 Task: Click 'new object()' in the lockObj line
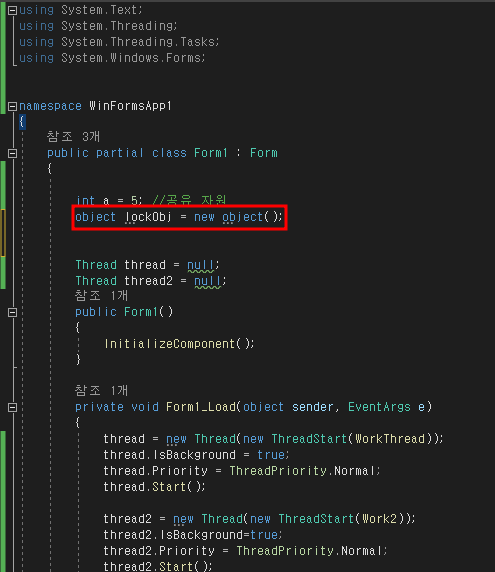pyautogui.click(x=238, y=217)
